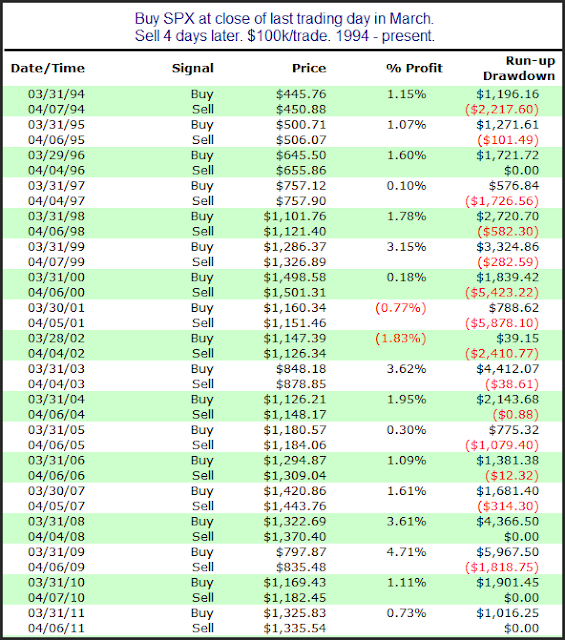Click the red (1.83%) loss value
The width and height of the screenshot is (565, 640).
[x=401, y=339]
